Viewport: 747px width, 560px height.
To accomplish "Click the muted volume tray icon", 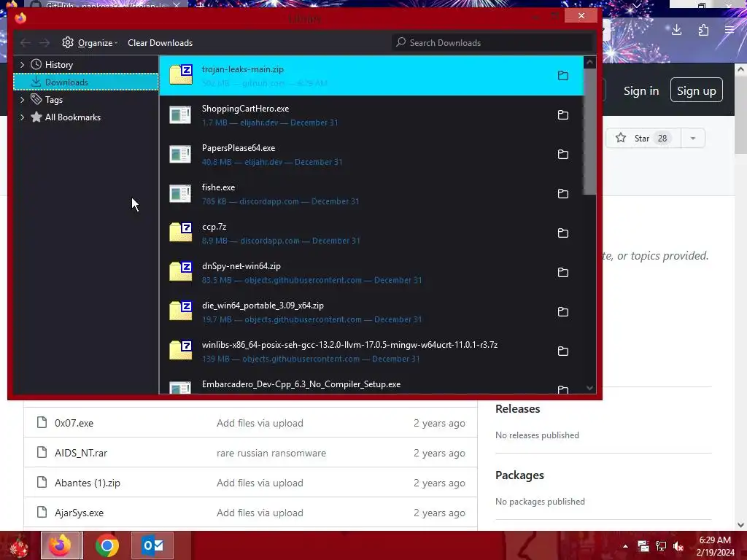I will pos(678,546).
